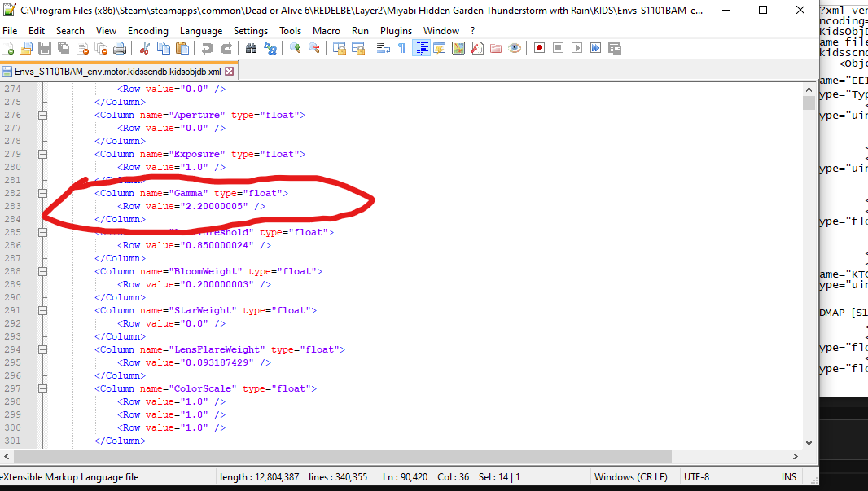
Task: Open the Document Map panel icon
Action: coord(458,49)
